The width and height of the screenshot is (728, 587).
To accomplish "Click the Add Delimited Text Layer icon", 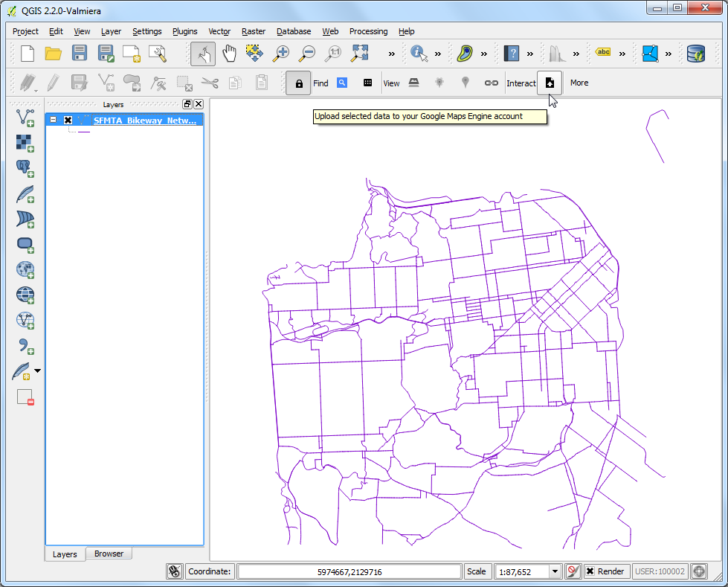I will pos(25,346).
